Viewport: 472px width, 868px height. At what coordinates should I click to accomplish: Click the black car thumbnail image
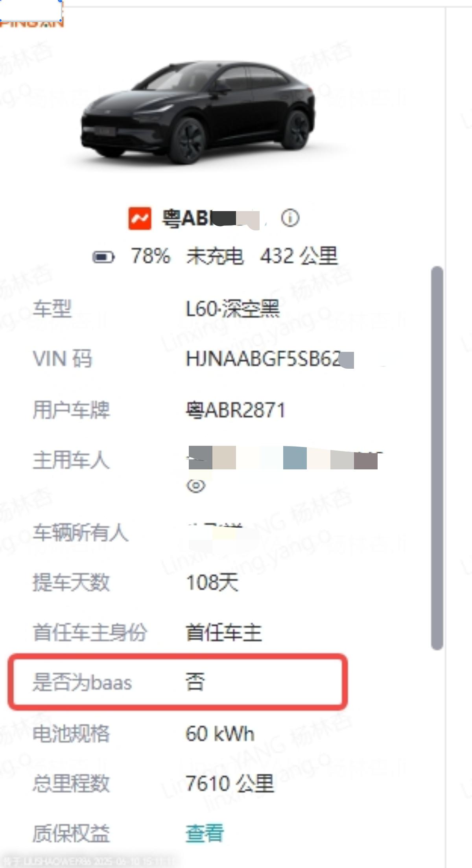click(198, 112)
